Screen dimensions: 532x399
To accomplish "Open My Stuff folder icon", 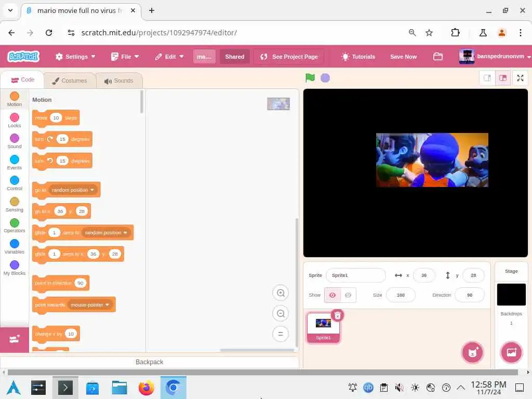I will tap(437, 56).
